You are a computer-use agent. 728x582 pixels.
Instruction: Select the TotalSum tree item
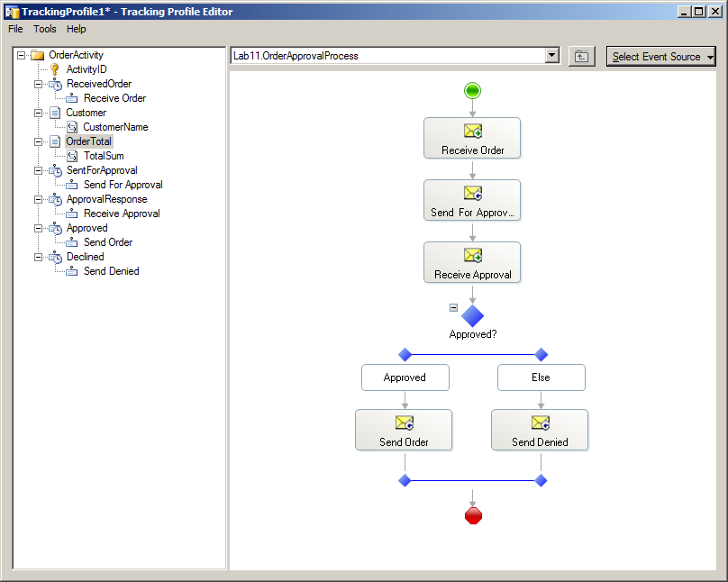[x=104, y=156]
